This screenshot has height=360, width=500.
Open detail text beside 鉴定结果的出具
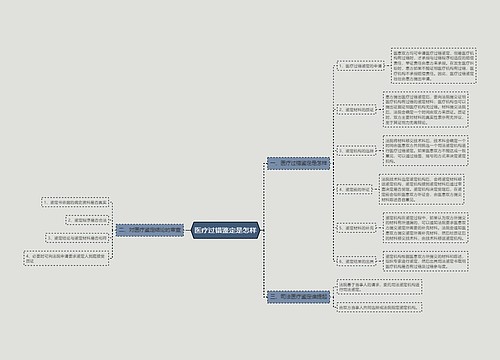426,262
